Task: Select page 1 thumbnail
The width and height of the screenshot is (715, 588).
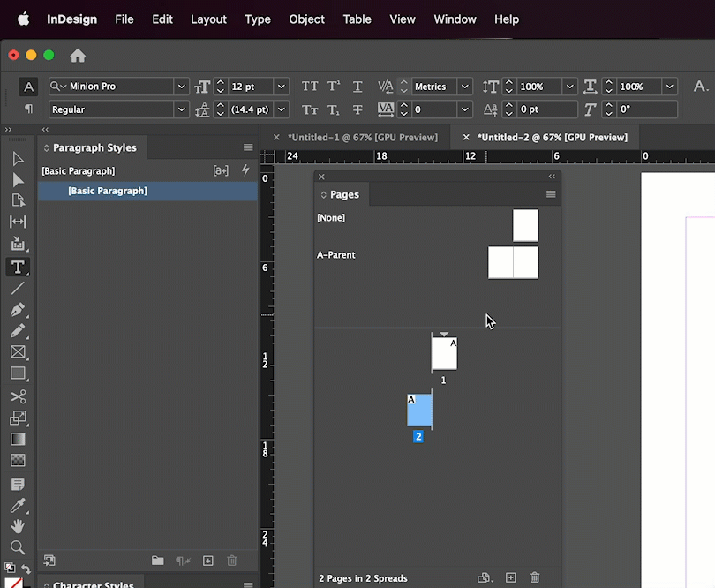Action: click(444, 354)
